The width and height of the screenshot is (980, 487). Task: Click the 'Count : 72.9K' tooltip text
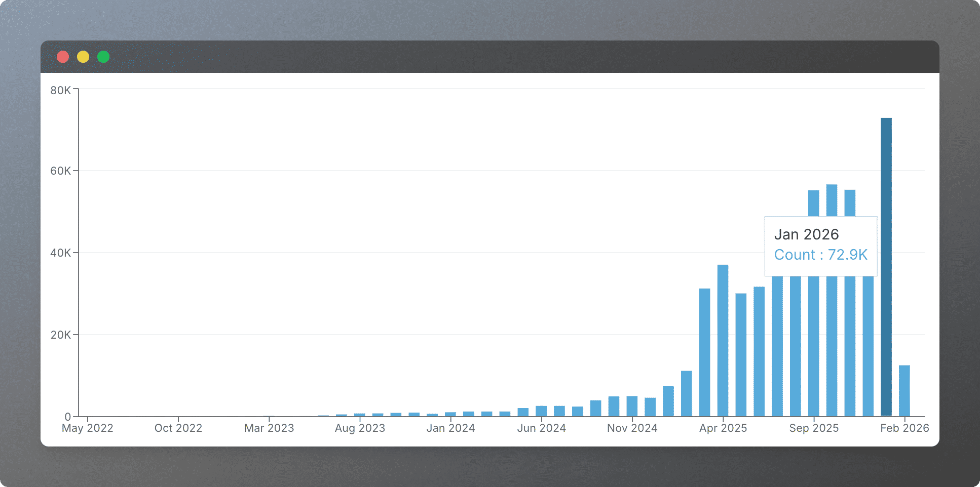click(820, 255)
